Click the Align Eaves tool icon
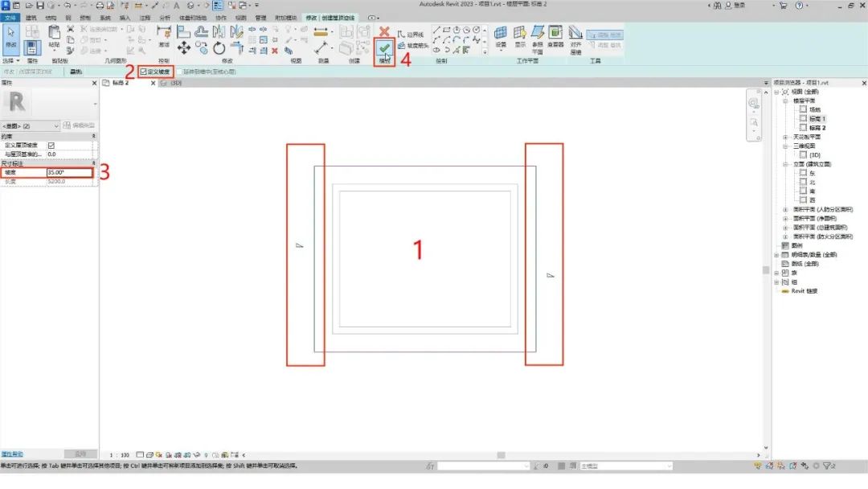This screenshot has width=868, height=489. coord(575,33)
